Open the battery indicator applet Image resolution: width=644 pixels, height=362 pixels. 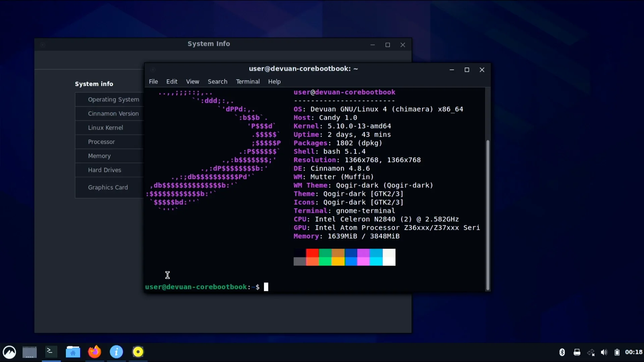coord(617,352)
